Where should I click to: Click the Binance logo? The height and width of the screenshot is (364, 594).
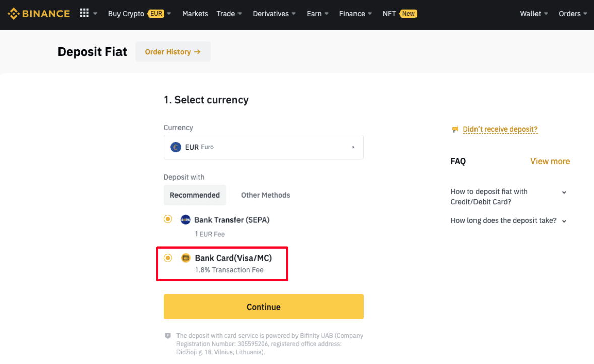tap(39, 14)
